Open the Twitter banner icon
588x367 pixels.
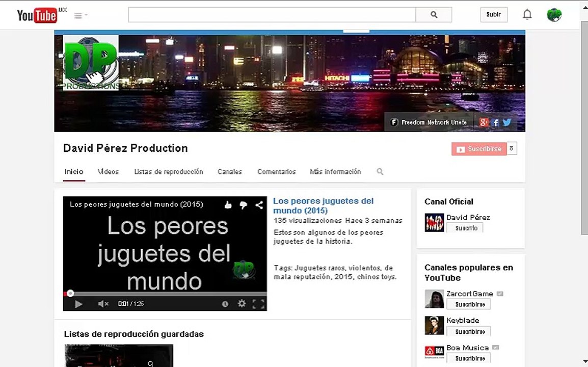click(x=506, y=122)
